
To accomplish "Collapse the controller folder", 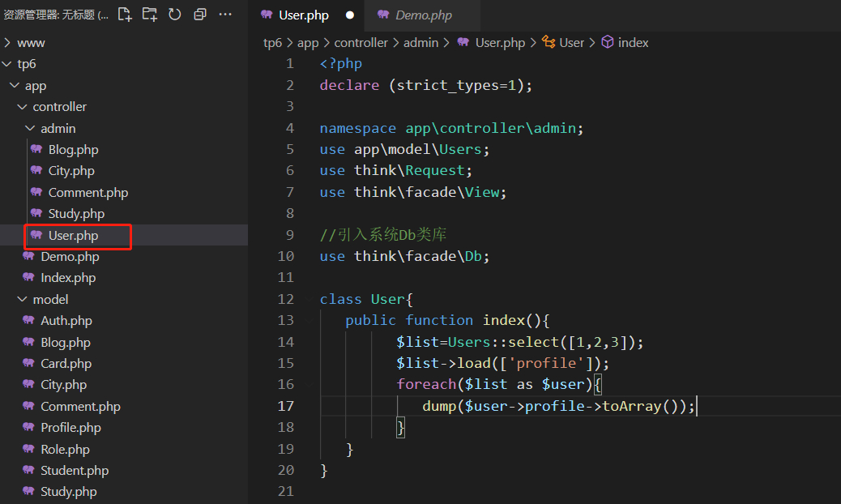I will (23, 107).
